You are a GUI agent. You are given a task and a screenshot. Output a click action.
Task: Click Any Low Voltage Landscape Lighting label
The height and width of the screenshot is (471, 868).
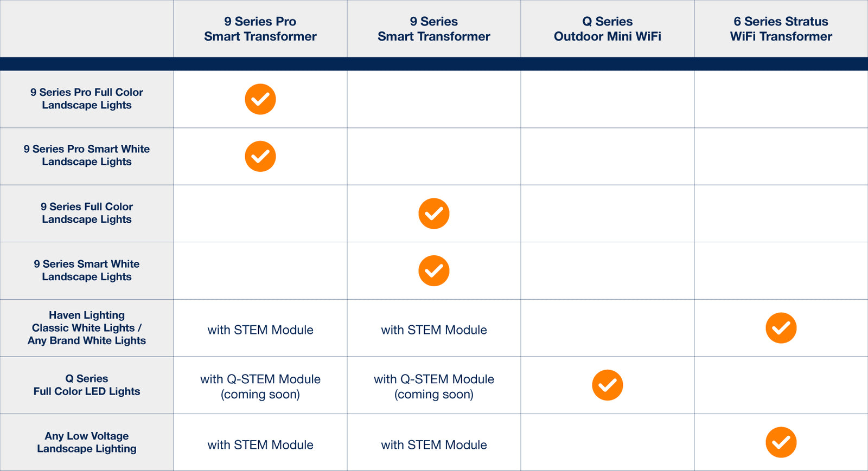point(87,442)
